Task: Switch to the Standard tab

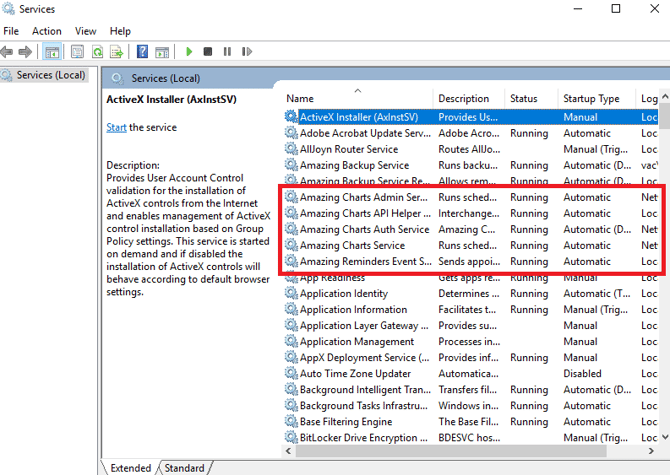Action: [184, 468]
